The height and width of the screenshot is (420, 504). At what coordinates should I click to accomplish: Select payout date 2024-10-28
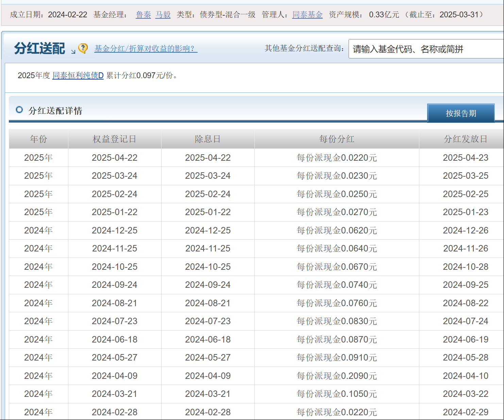click(466, 267)
